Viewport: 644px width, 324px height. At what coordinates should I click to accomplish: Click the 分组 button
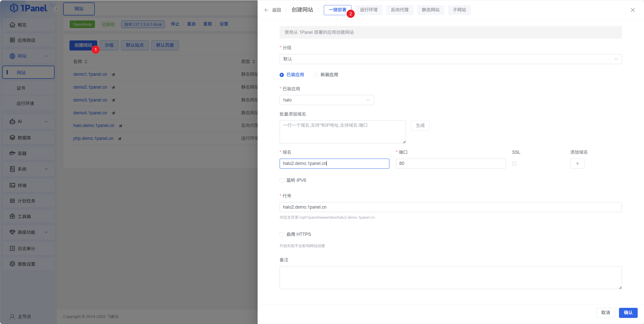coord(109,45)
